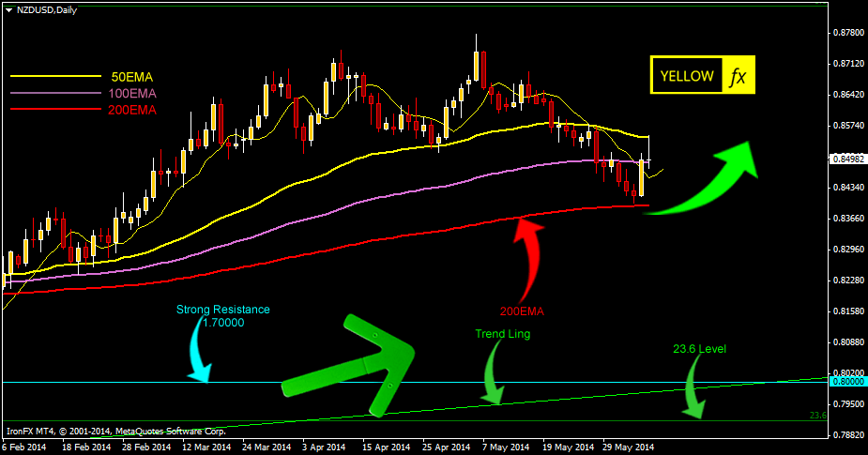Click the fx symbol in the logo
Viewport: 868px width, 455px height.
point(738,76)
